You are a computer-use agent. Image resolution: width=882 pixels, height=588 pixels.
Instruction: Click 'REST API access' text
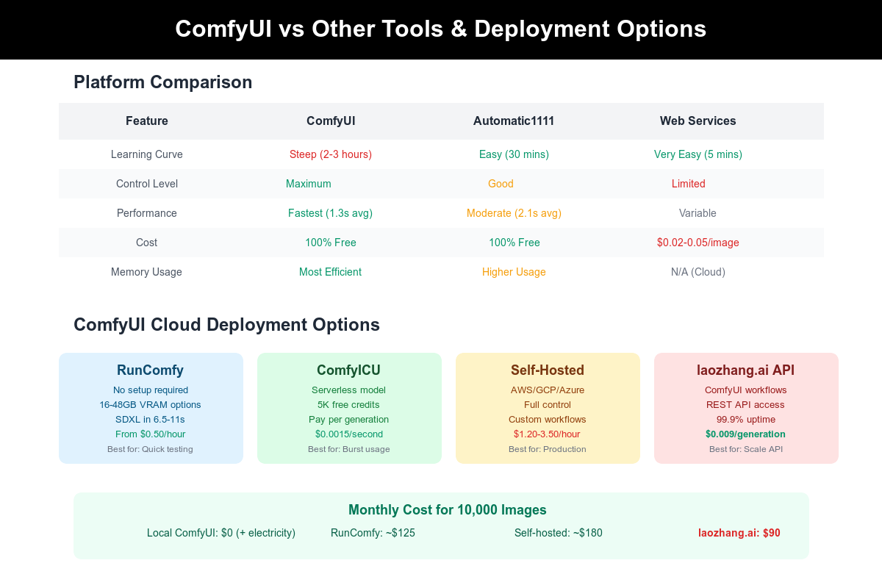[x=746, y=405]
